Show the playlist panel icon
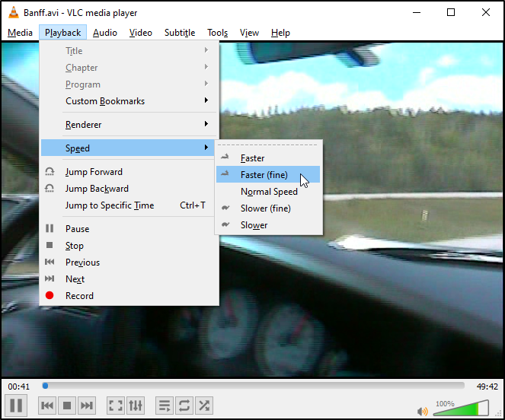This screenshot has width=505, height=420. tap(165, 406)
